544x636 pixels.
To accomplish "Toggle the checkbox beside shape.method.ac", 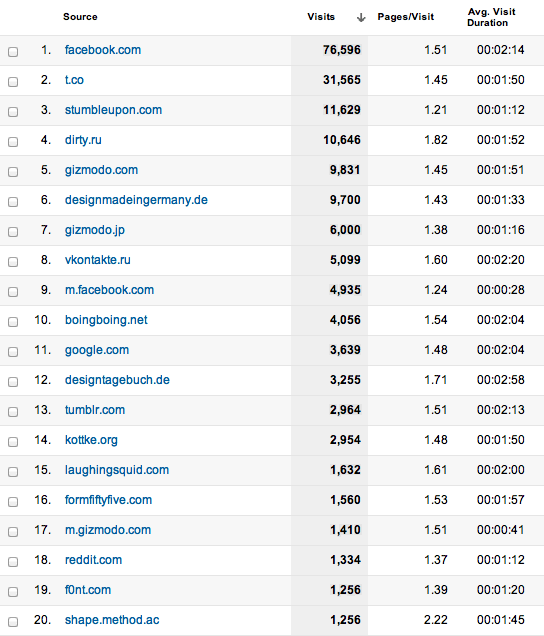I will point(13,622).
